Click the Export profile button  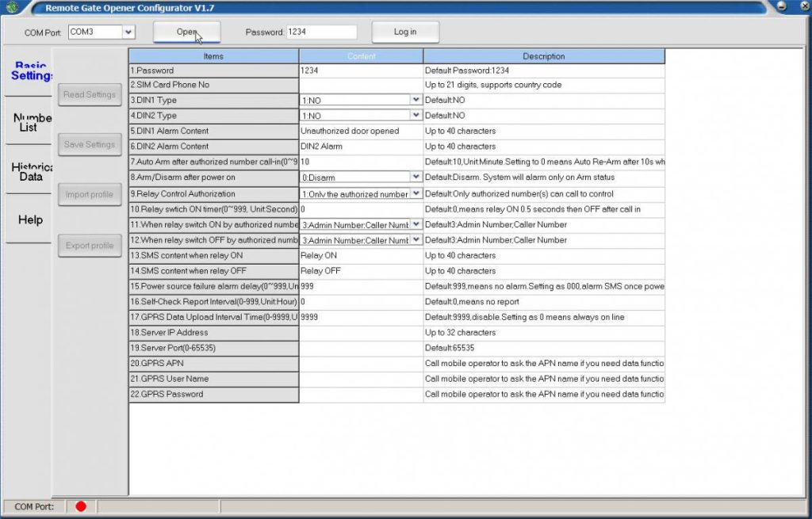click(x=90, y=246)
